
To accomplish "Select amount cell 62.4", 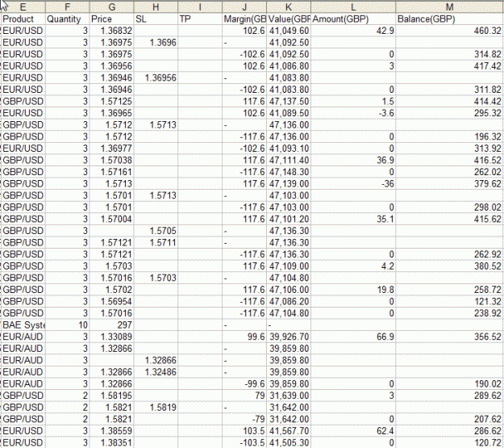I will (x=353, y=431).
